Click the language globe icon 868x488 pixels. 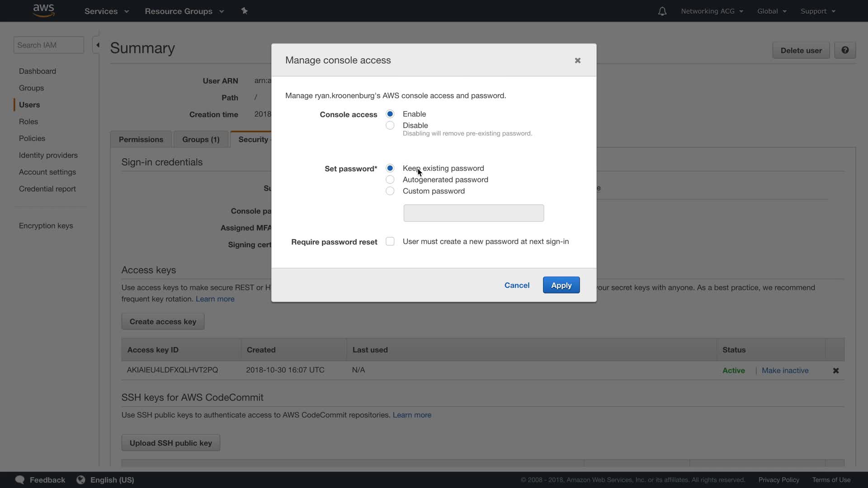click(81, 480)
